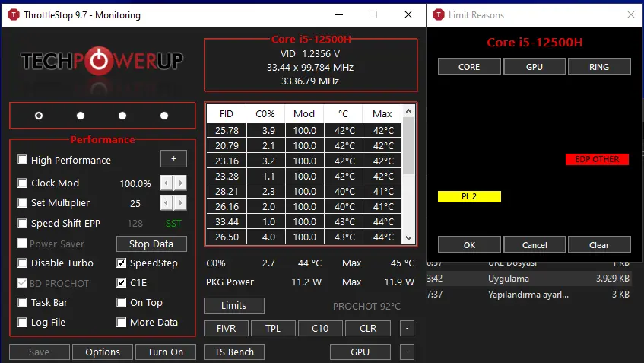Turn on the Log File checkbox

tap(22, 323)
